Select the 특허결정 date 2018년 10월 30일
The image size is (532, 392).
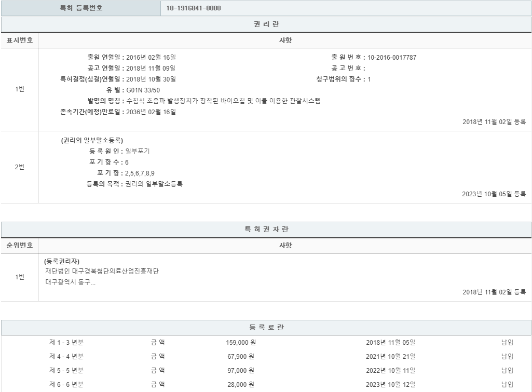pyautogui.click(x=151, y=79)
